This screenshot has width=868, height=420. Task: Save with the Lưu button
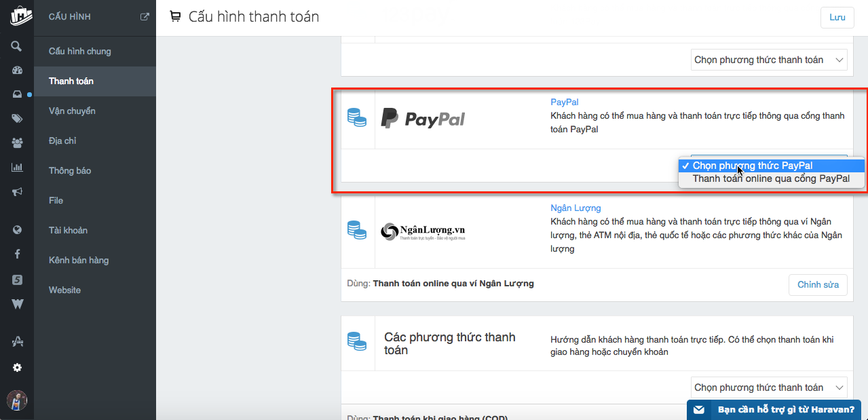[x=837, y=17]
